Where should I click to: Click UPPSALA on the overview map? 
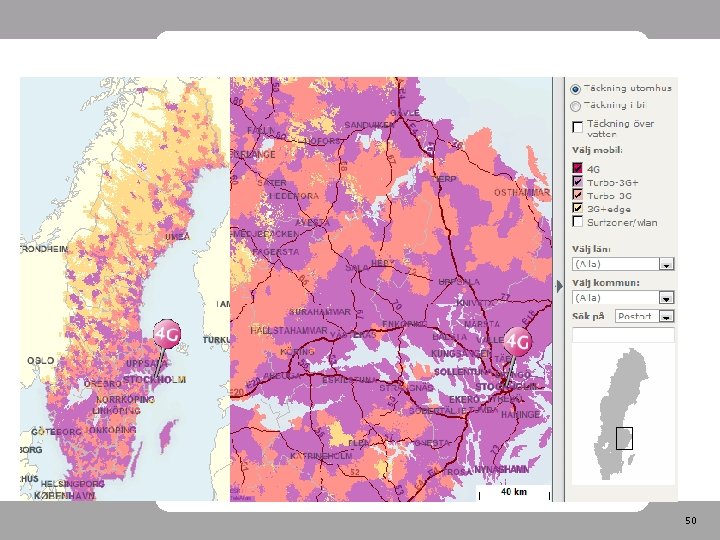(146, 364)
